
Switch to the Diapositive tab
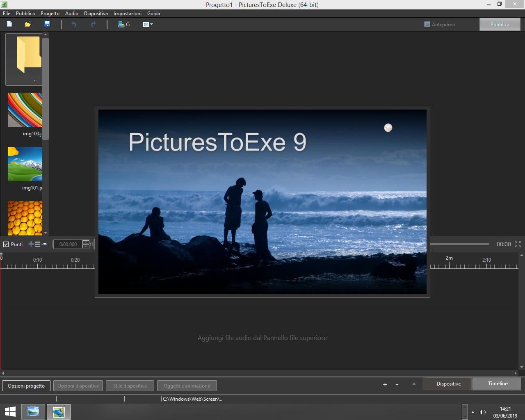coord(448,384)
